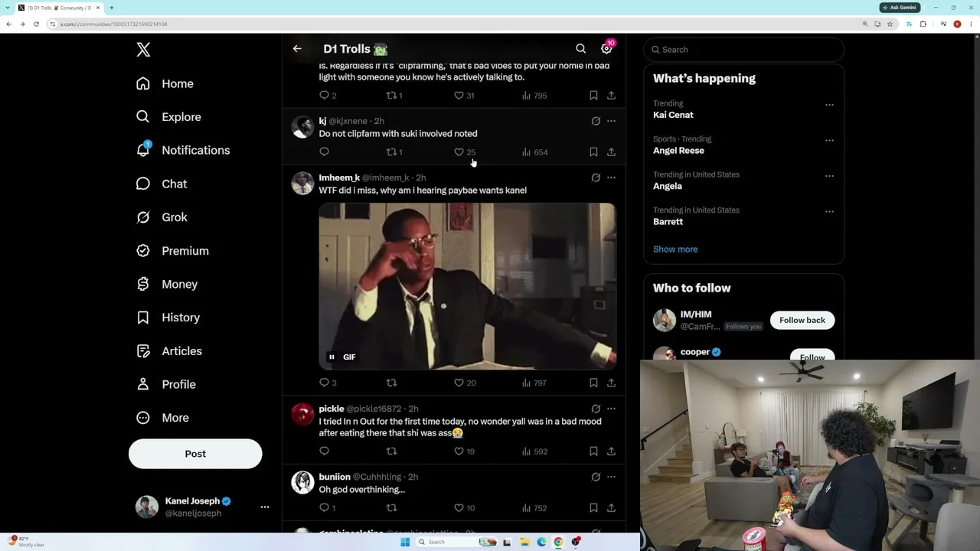This screenshot has width=980, height=551.
Task: Reply to the top post with 2 replies
Action: coord(328,96)
